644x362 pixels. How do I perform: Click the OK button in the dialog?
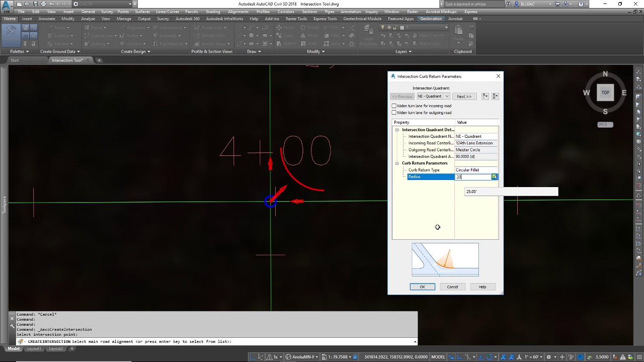pyautogui.click(x=423, y=287)
